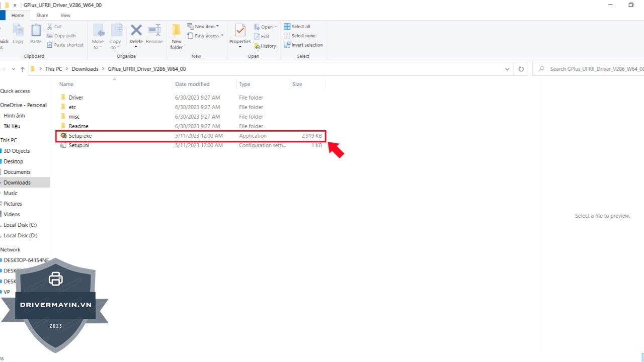The width and height of the screenshot is (644, 362).
Task: Open the Easy access dropdown
Action: (x=205, y=36)
